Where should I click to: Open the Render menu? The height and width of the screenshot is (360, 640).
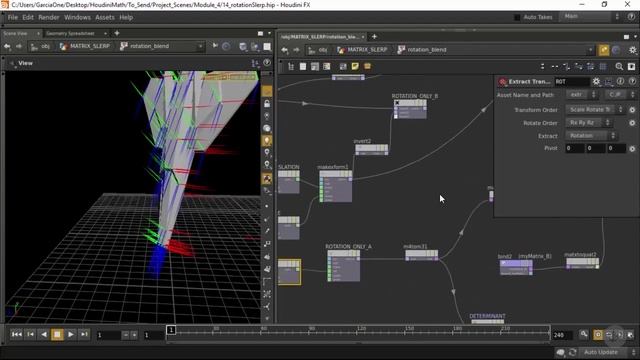coord(49,17)
